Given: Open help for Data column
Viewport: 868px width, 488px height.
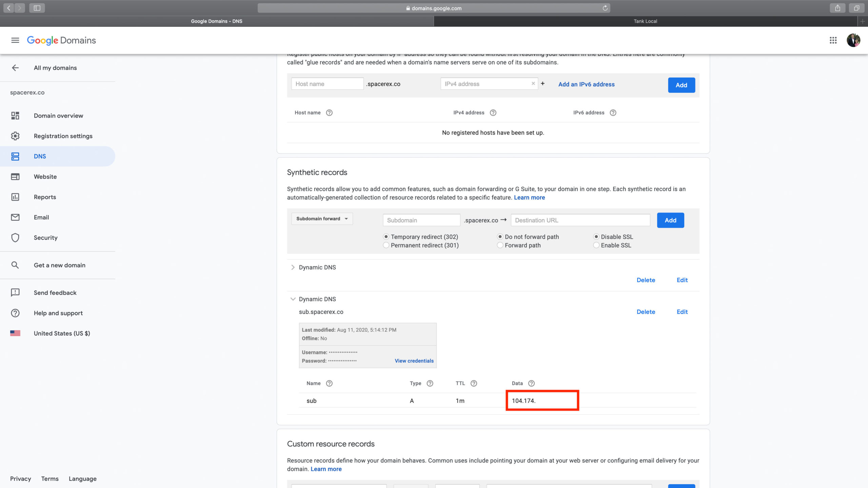Looking at the screenshot, I should tap(531, 383).
